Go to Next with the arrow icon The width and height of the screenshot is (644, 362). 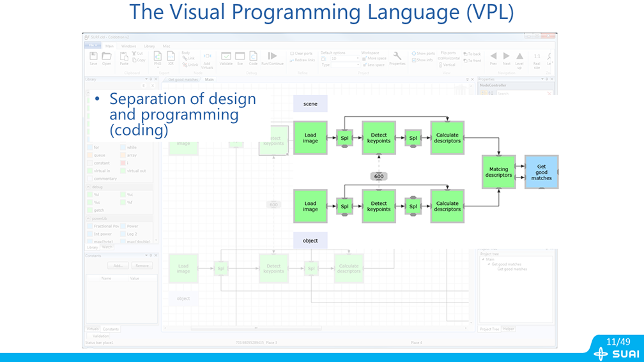click(x=506, y=57)
